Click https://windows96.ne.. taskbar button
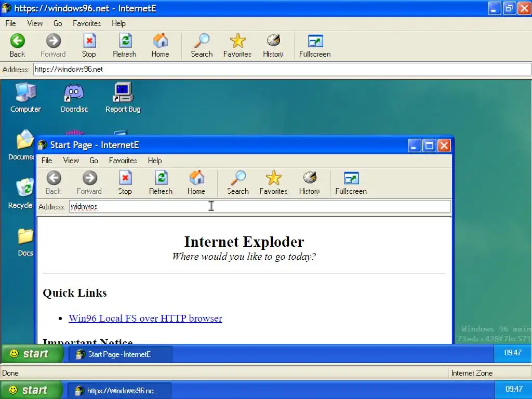Viewport: 532px width, 399px height. pos(119,390)
